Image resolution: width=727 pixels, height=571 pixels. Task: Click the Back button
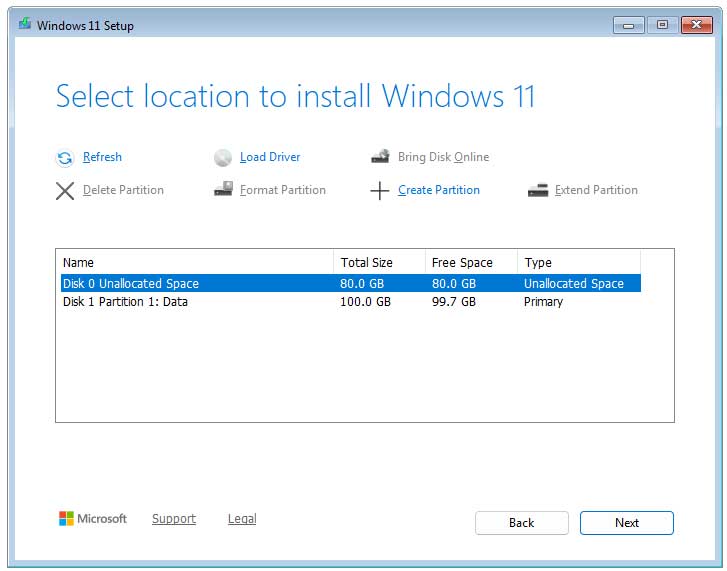tap(522, 523)
